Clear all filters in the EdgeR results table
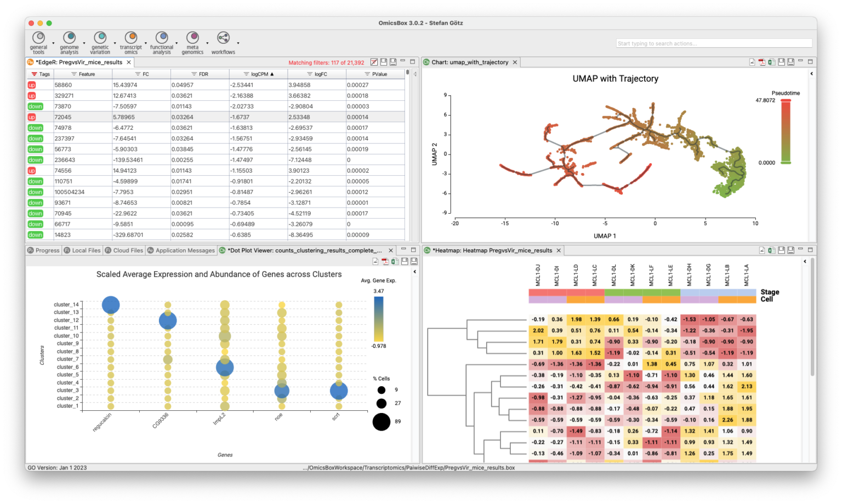Screen dimensions: 842x504 pos(374,62)
